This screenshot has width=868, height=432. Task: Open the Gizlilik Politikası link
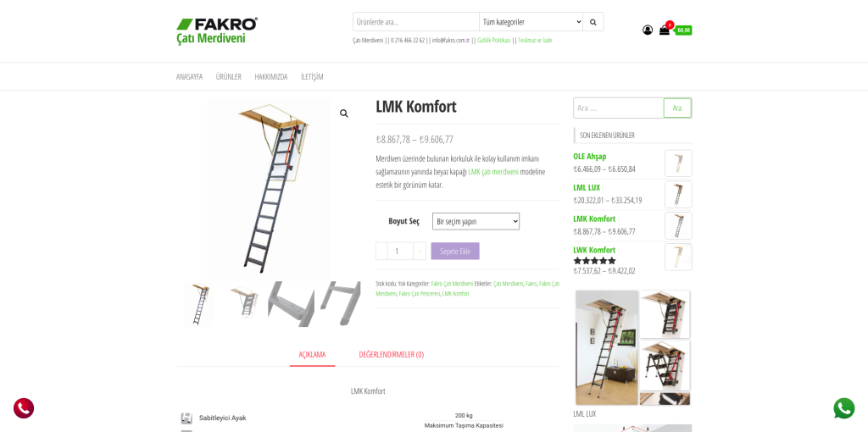click(x=494, y=41)
